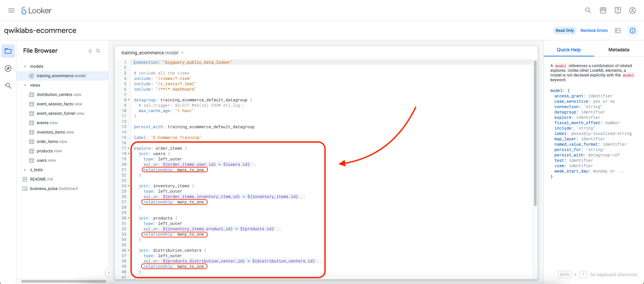The image size is (644, 284).
Task: Click week_start_day in Quick Help
Action: pos(571,171)
